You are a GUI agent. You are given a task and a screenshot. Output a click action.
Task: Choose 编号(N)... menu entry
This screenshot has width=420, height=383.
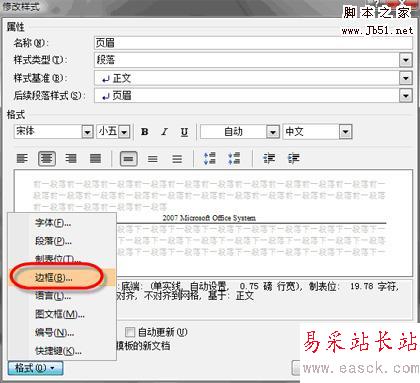tap(62, 332)
